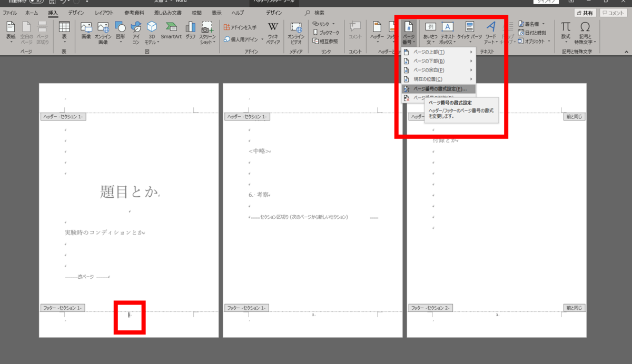Switch to the ホーム tab

[x=32, y=13]
